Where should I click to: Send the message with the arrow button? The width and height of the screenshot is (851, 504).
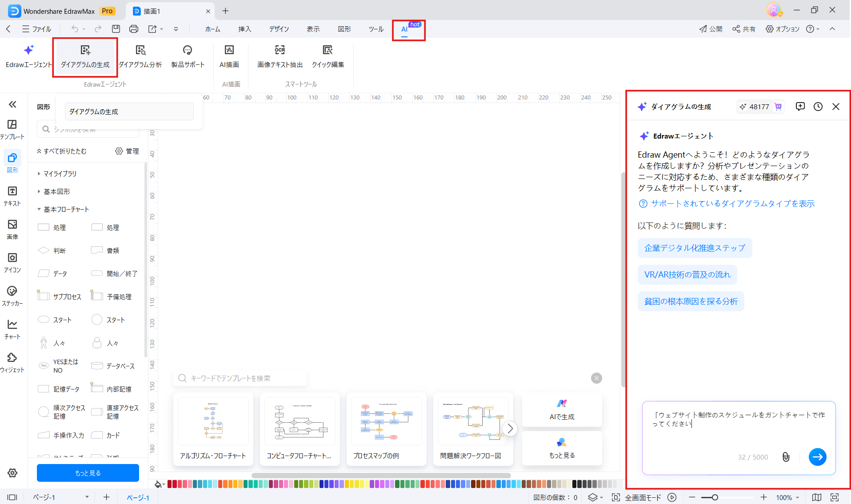click(817, 457)
